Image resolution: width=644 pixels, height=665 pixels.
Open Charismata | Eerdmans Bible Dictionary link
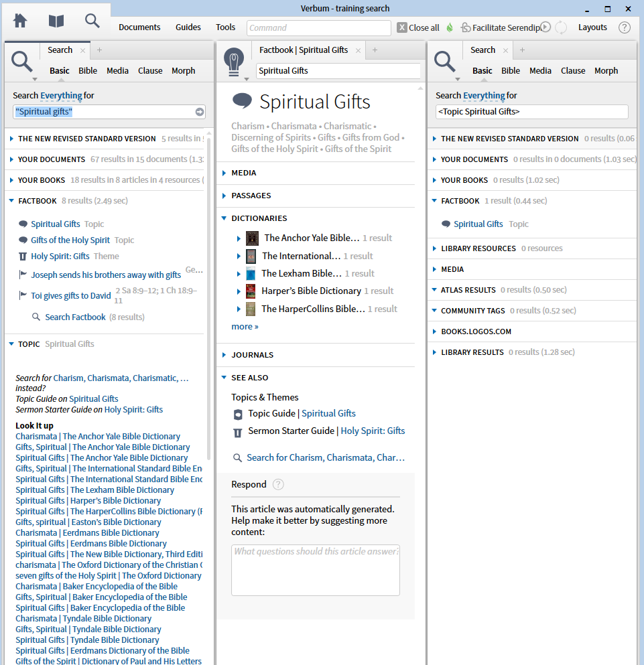tap(87, 532)
